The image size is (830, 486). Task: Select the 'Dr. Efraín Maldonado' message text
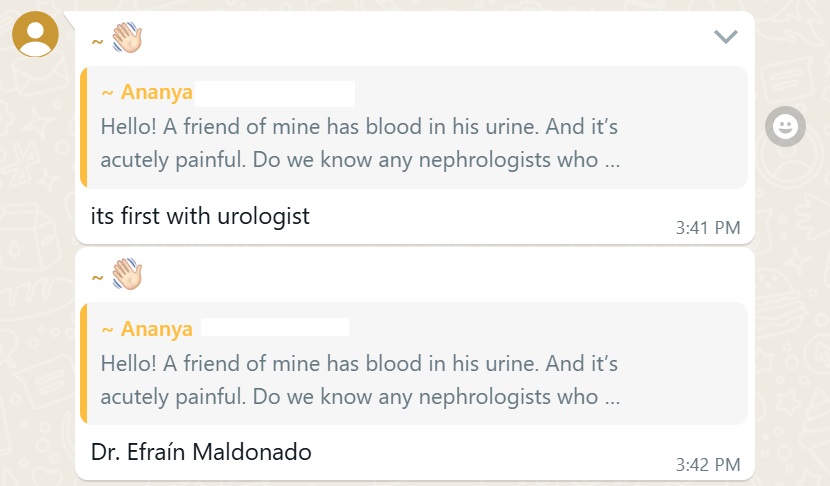coord(201,452)
